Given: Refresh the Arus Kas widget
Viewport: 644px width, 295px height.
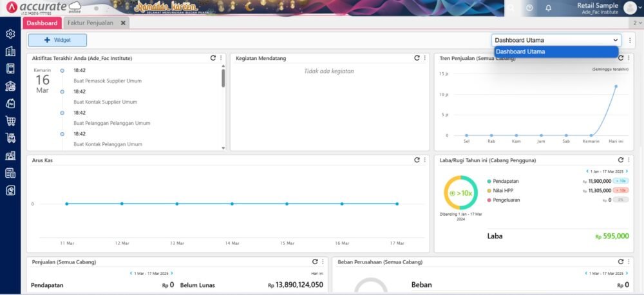Looking at the screenshot, I should point(417,160).
